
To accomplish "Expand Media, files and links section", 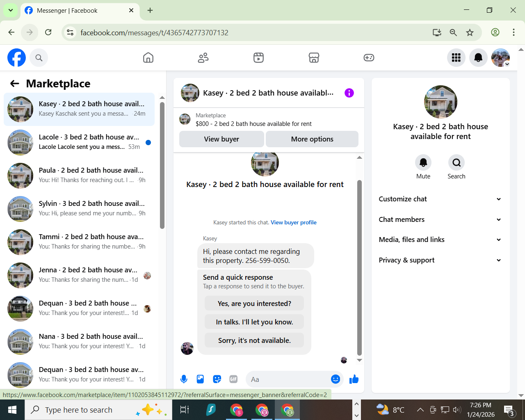I will pos(440,240).
